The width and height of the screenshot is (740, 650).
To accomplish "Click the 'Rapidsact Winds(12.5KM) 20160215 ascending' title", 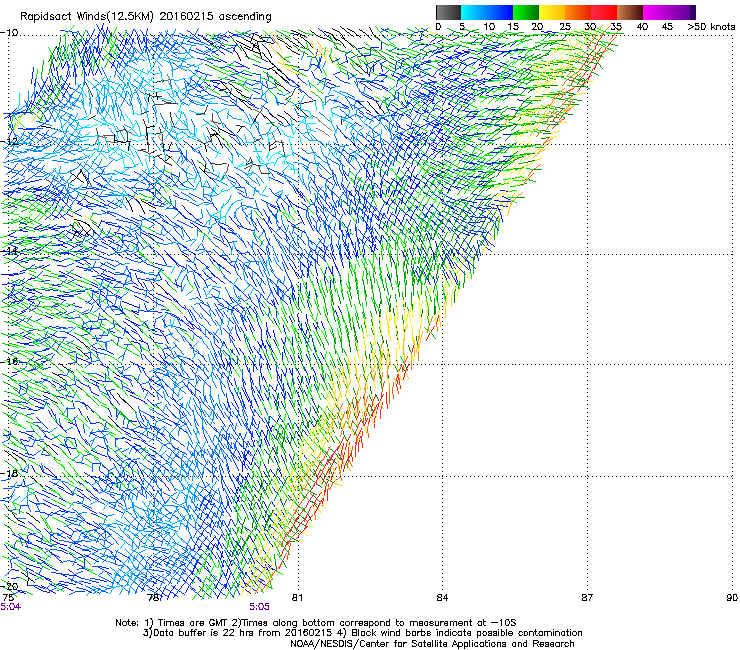I will (146, 17).
